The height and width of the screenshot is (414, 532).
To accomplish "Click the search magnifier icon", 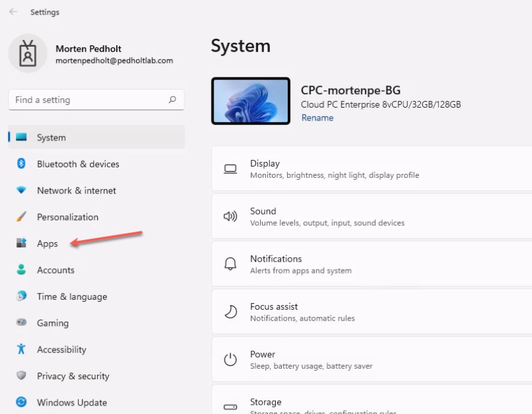I will (172, 100).
